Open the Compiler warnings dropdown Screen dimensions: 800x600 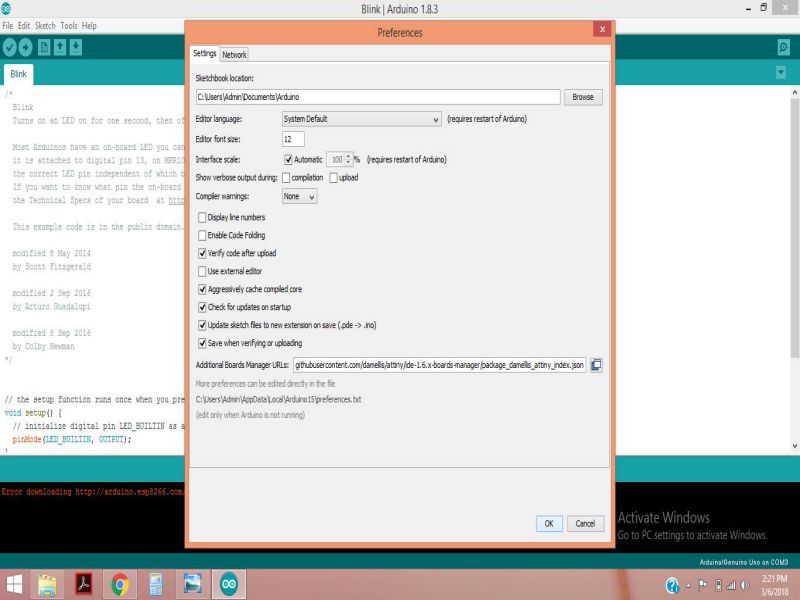[299, 196]
